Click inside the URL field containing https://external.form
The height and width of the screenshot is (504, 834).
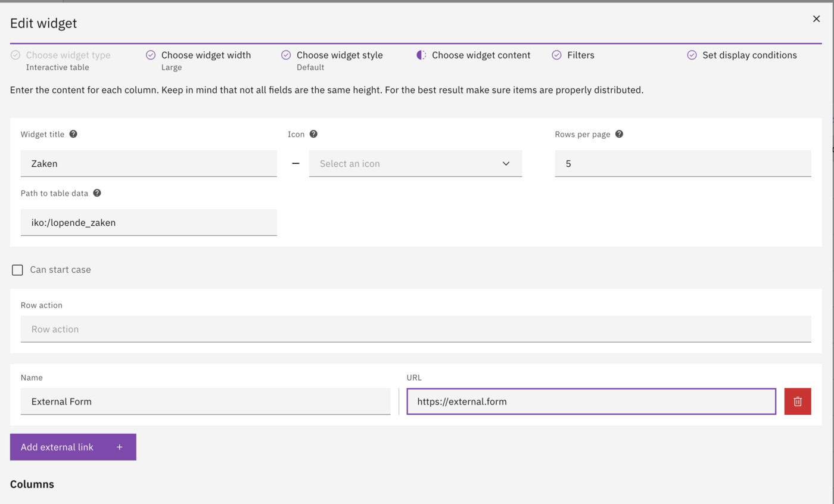591,401
